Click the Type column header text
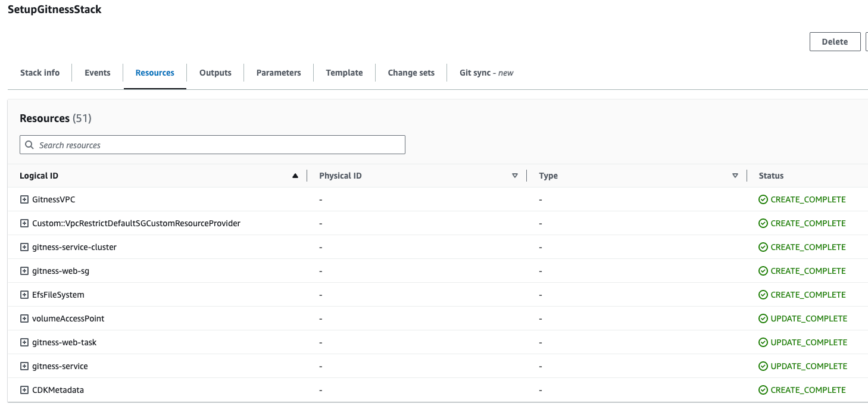Image resolution: width=868 pixels, height=406 pixels. (x=548, y=176)
